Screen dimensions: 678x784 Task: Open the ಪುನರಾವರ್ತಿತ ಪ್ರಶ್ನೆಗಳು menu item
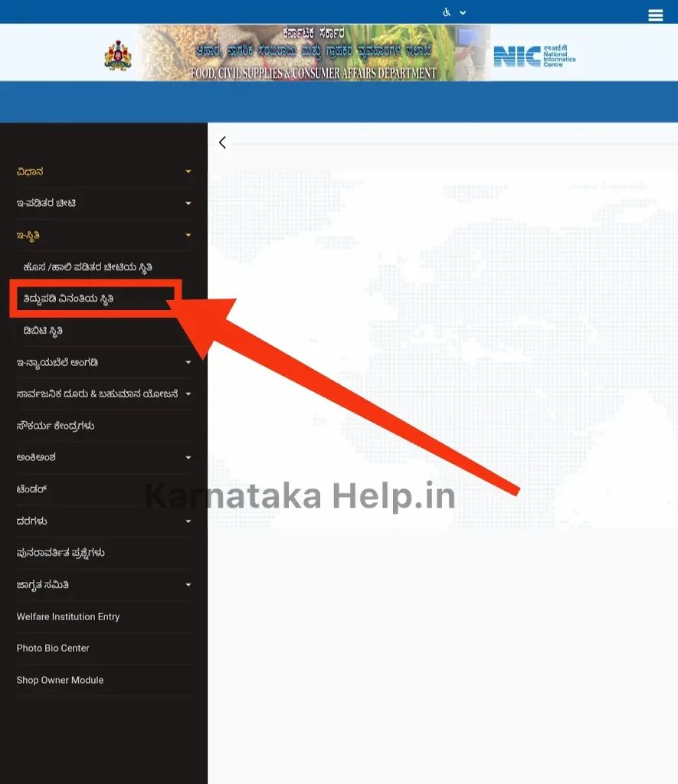point(61,553)
